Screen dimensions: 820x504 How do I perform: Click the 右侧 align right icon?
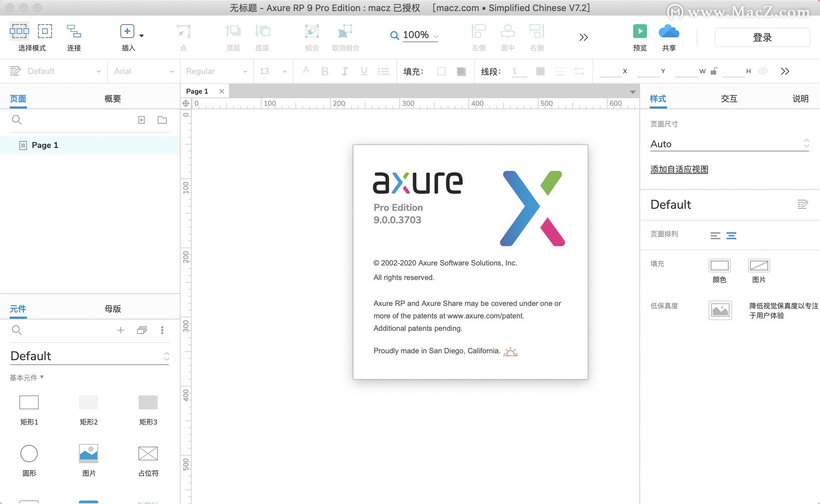[536, 31]
